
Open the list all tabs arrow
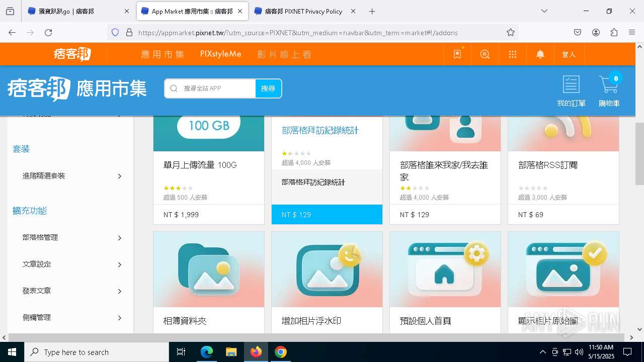pyautogui.click(x=544, y=11)
